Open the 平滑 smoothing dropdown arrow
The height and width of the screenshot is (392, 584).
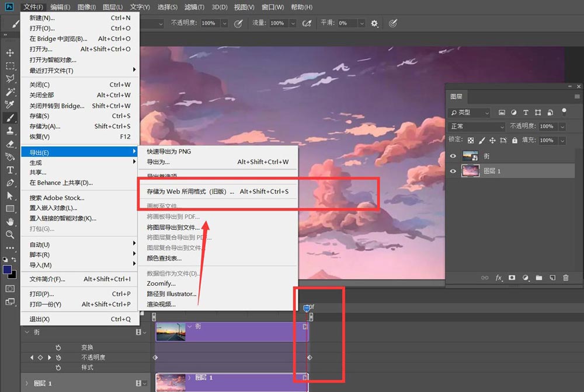pos(361,23)
